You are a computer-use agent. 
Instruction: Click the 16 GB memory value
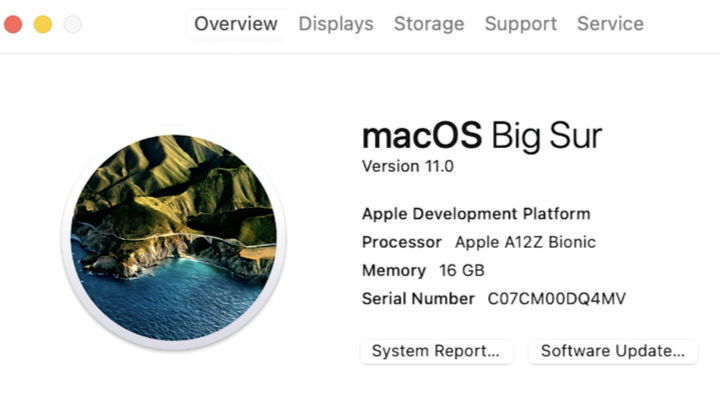click(x=461, y=270)
